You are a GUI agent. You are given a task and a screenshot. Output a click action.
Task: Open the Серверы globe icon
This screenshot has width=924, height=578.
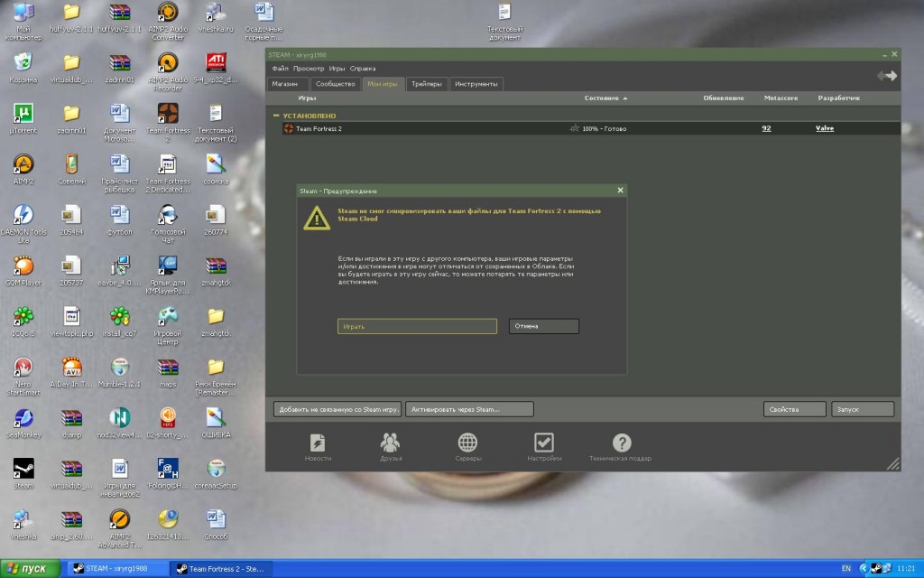click(467, 446)
